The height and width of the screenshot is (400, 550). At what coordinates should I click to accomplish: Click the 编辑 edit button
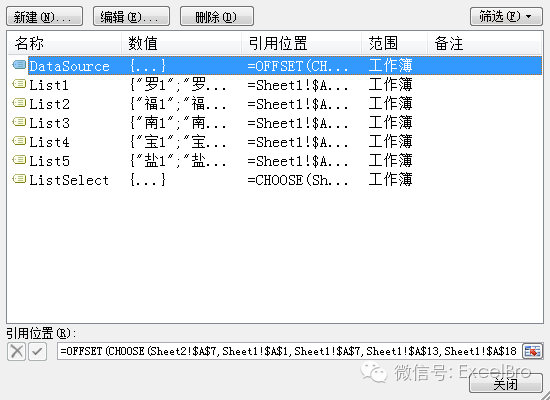131,16
